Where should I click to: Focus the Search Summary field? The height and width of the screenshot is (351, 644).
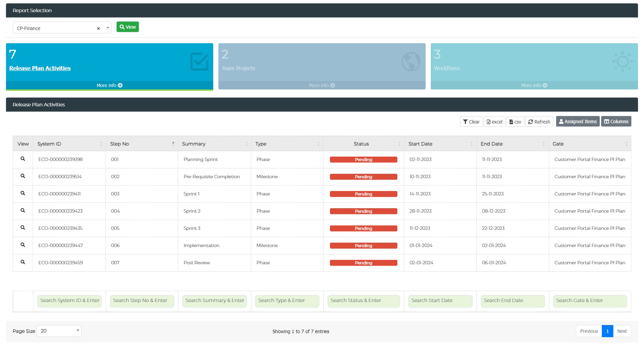point(215,301)
